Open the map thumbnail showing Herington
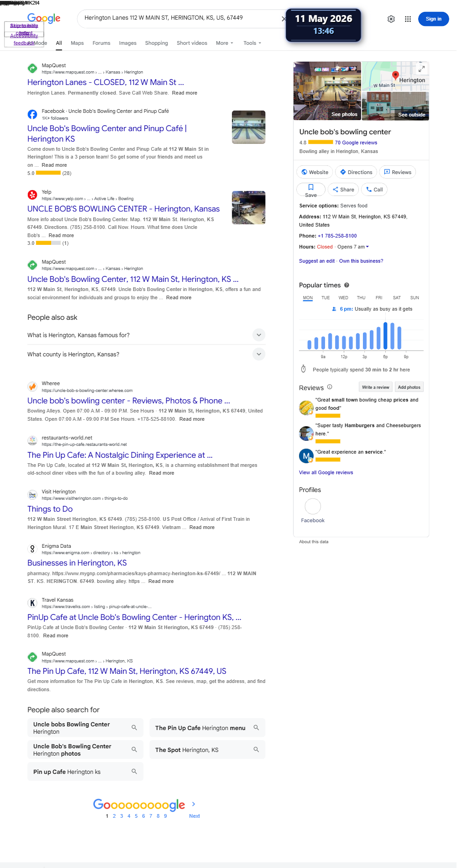Viewport: 462px width, 868px height. [x=395, y=76]
